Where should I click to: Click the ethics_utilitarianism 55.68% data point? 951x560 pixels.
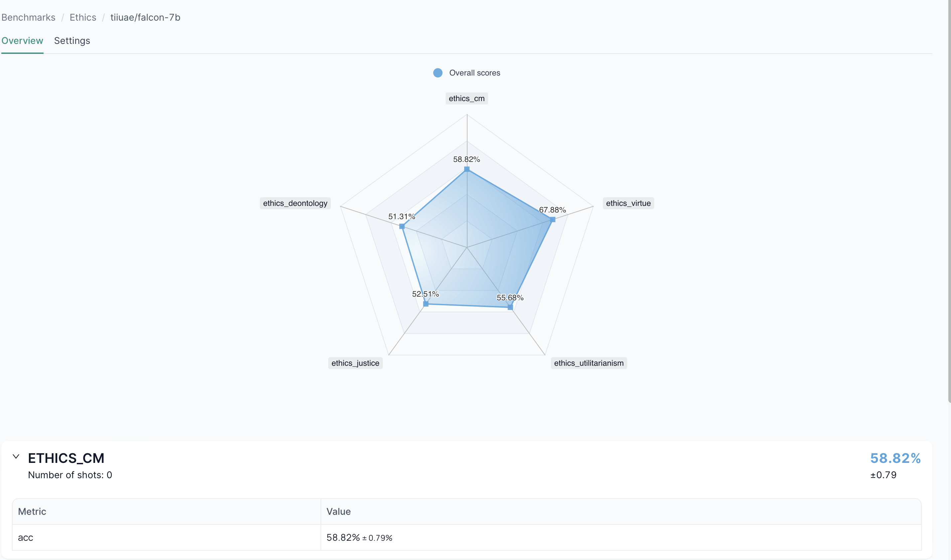[x=510, y=308]
